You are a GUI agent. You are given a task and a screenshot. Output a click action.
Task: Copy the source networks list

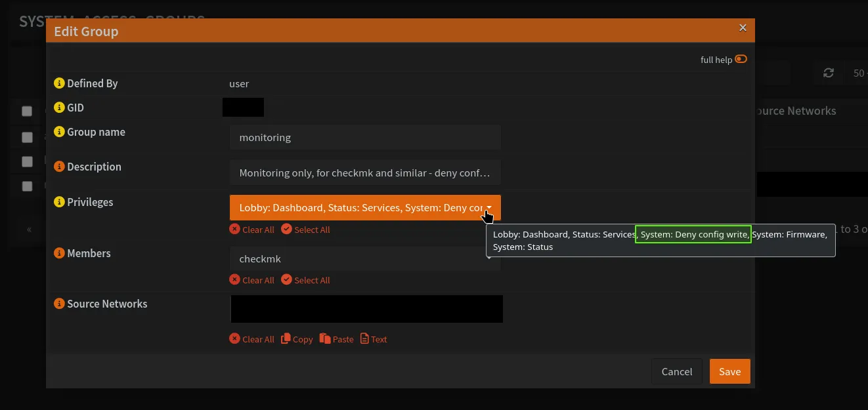click(297, 339)
